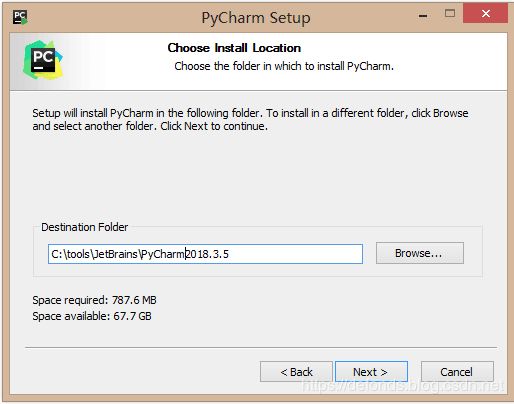Screen dimensions: 514x404
Task: Click the Space required 787.6 MB text
Action: 94,300
